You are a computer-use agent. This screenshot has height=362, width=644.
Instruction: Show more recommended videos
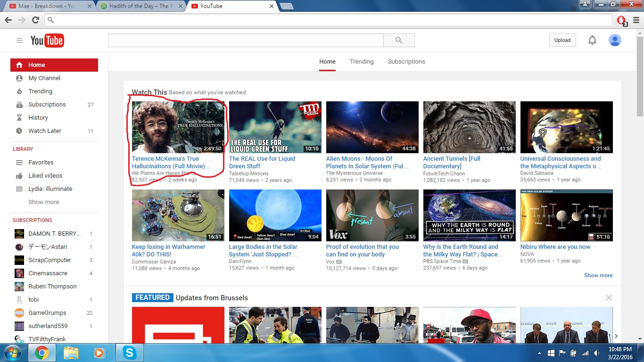pyautogui.click(x=598, y=275)
